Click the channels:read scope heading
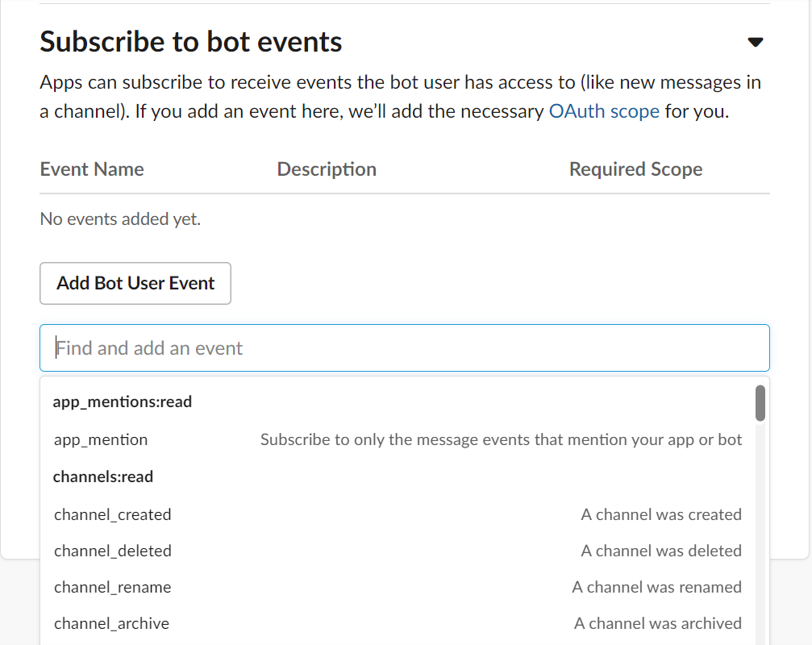 [103, 476]
